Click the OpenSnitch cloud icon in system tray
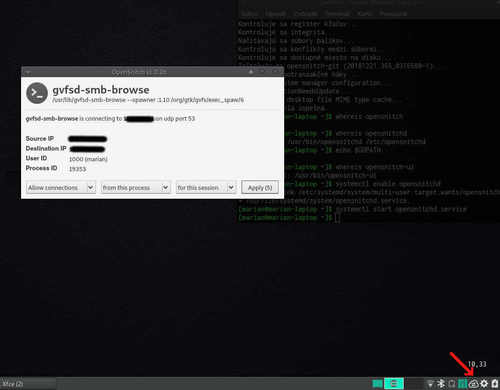This screenshot has width=500, height=390. [474, 384]
